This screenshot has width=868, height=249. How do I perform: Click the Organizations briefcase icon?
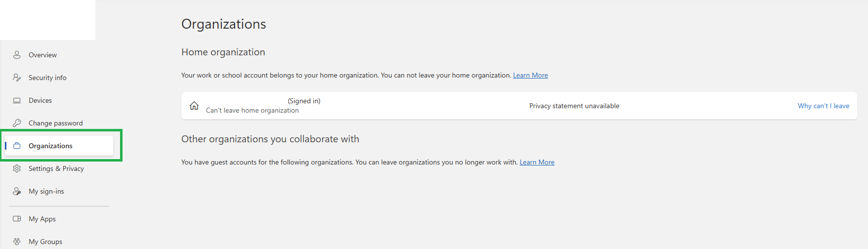17,146
